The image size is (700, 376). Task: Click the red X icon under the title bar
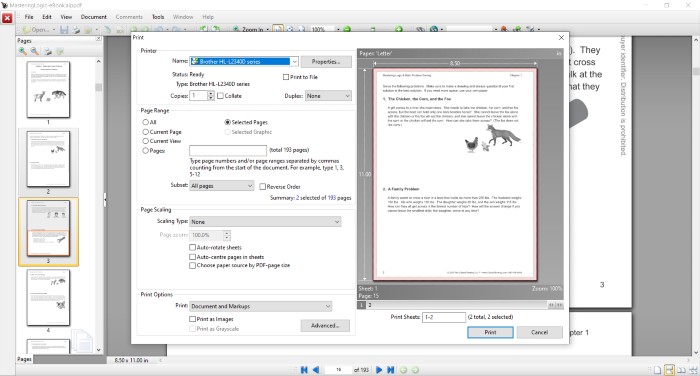pyautogui.click(x=7, y=18)
